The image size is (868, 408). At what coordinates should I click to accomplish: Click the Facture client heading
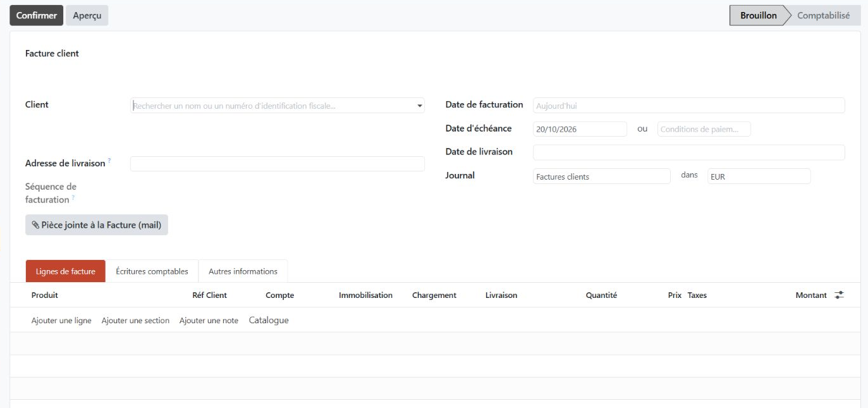click(x=52, y=54)
